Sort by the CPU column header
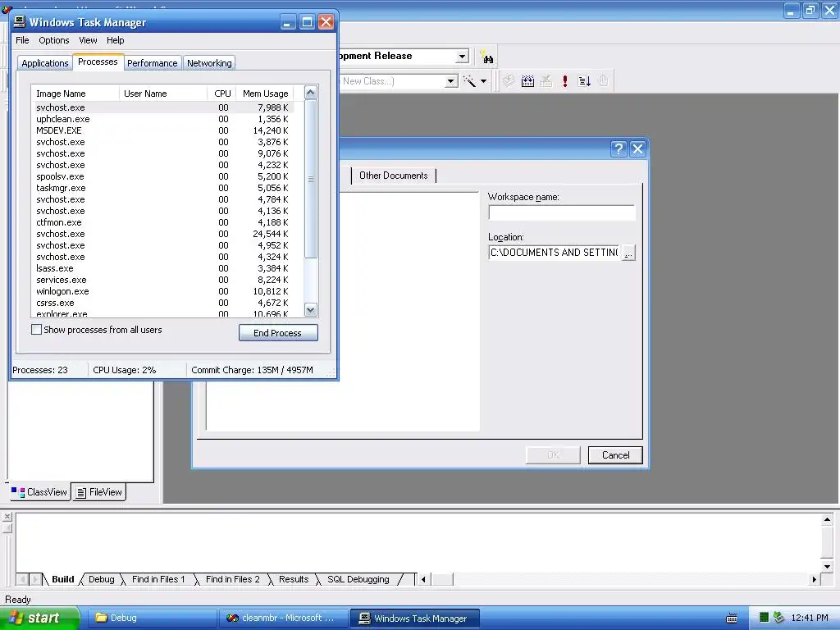 tap(221, 94)
